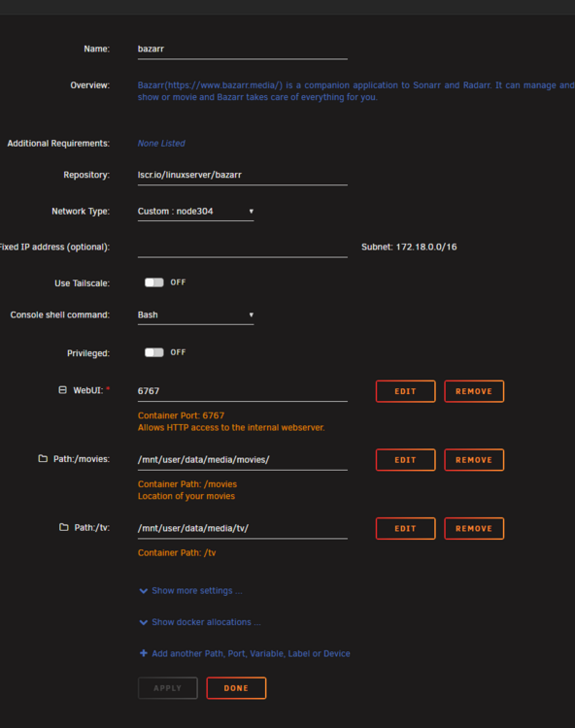575x728 pixels.
Task: Click Remove for the WebUI port
Action: [x=474, y=391]
